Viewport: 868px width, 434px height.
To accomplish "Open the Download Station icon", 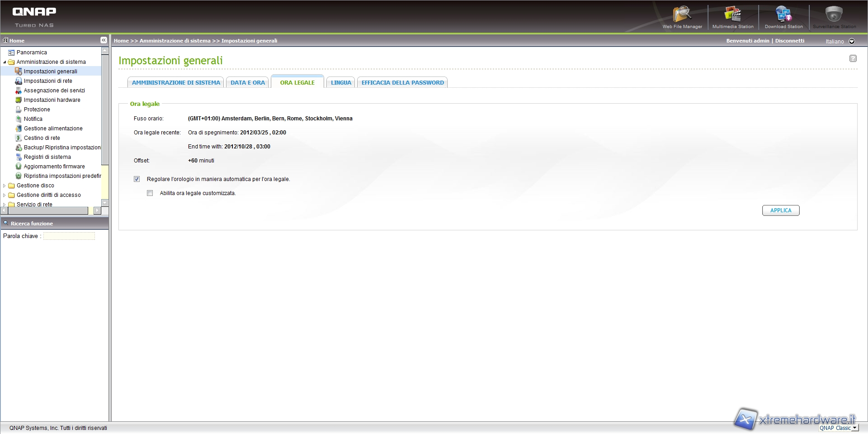I will 783,15.
